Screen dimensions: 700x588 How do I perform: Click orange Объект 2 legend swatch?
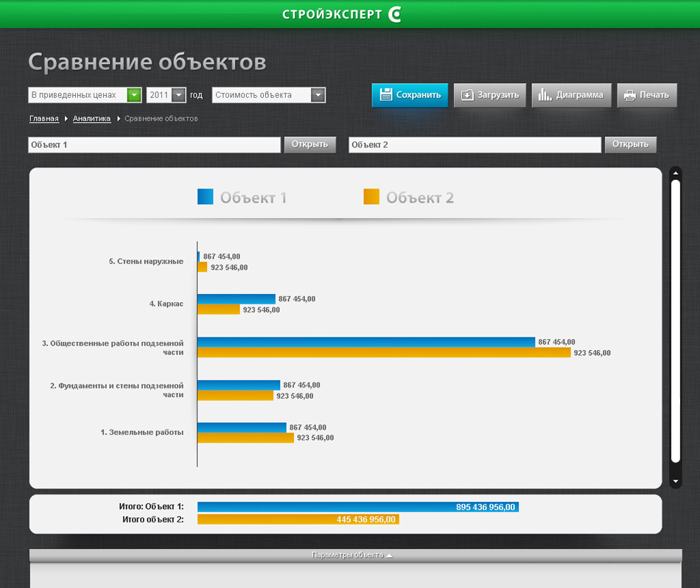[371, 197]
